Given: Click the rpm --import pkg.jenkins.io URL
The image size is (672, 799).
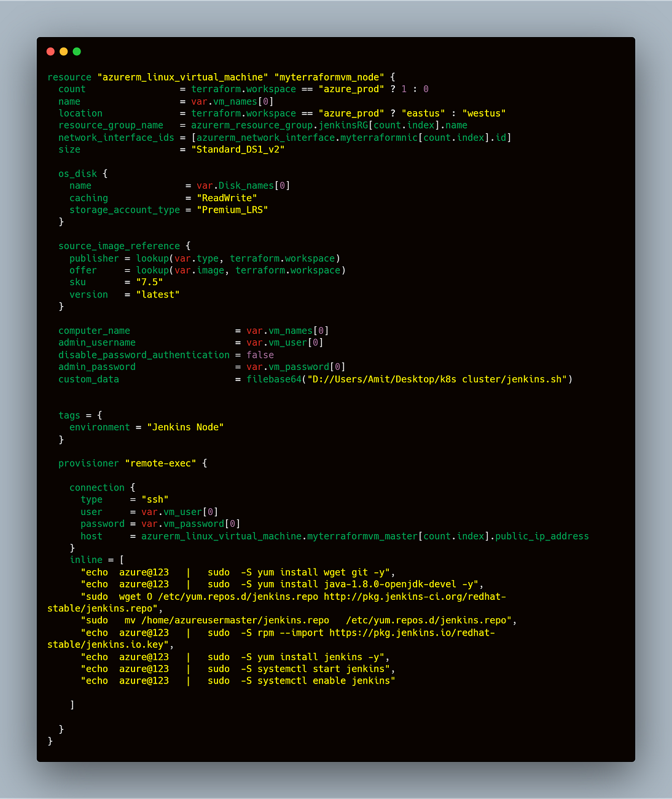Looking at the screenshot, I should tap(271, 639).
